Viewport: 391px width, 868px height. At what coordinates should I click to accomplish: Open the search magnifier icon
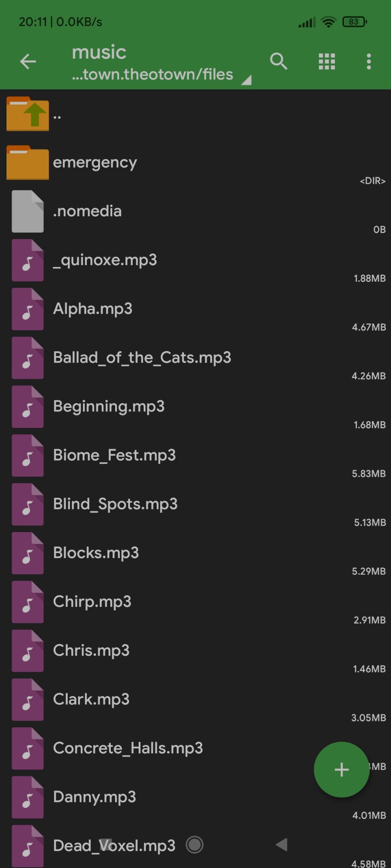[x=278, y=61]
